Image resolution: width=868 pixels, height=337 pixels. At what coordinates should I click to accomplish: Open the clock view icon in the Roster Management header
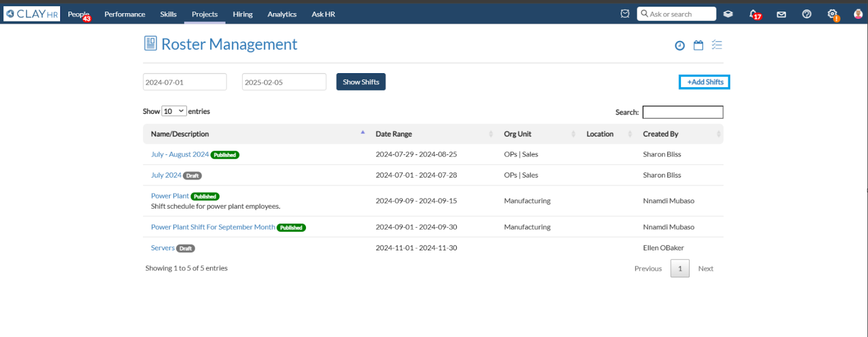pyautogui.click(x=680, y=46)
